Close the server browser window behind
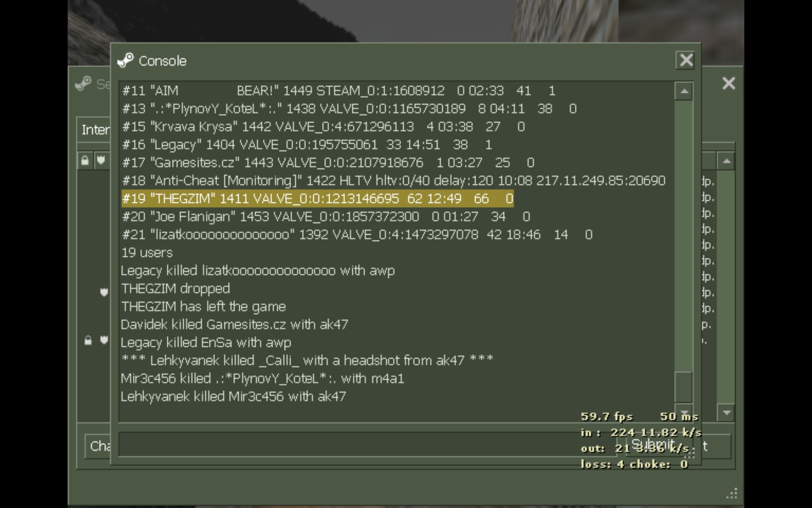812x508 pixels. click(728, 83)
